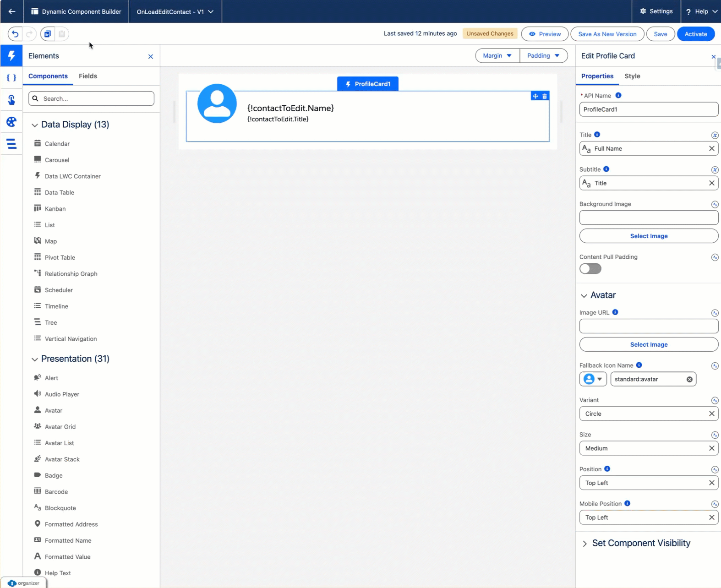This screenshot has width=721, height=588.
Task: Open the curly braces resources sidebar icon
Action: 11,78
